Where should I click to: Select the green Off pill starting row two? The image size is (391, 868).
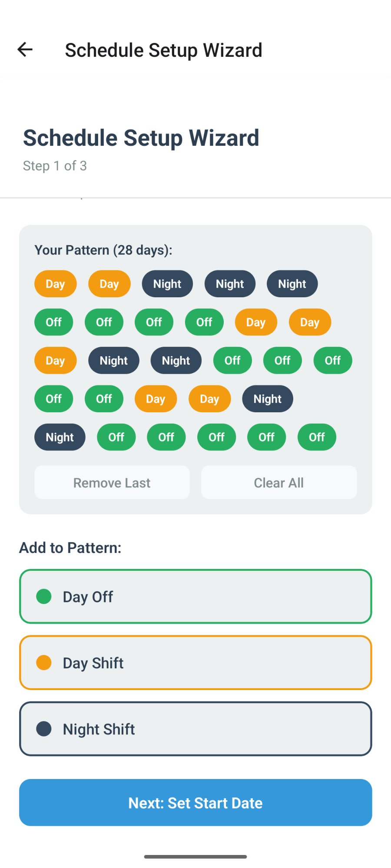53,322
